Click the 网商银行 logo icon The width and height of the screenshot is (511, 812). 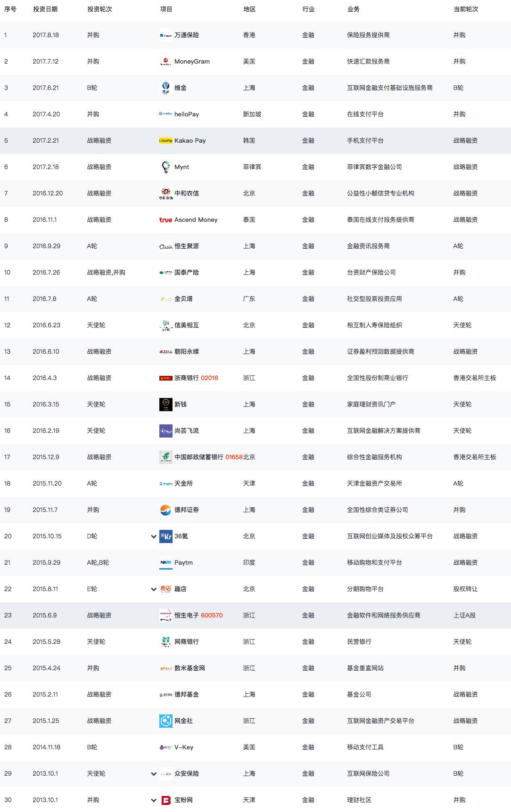(x=165, y=642)
